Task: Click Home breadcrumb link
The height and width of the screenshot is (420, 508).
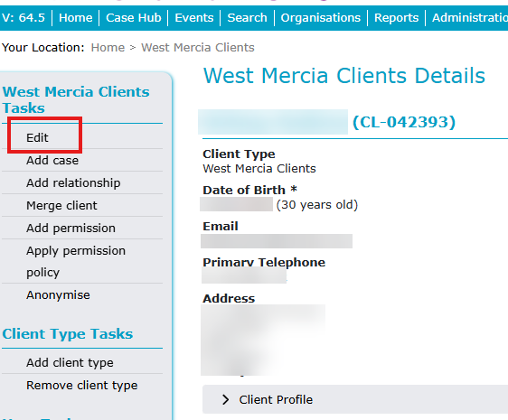Action: tap(108, 48)
